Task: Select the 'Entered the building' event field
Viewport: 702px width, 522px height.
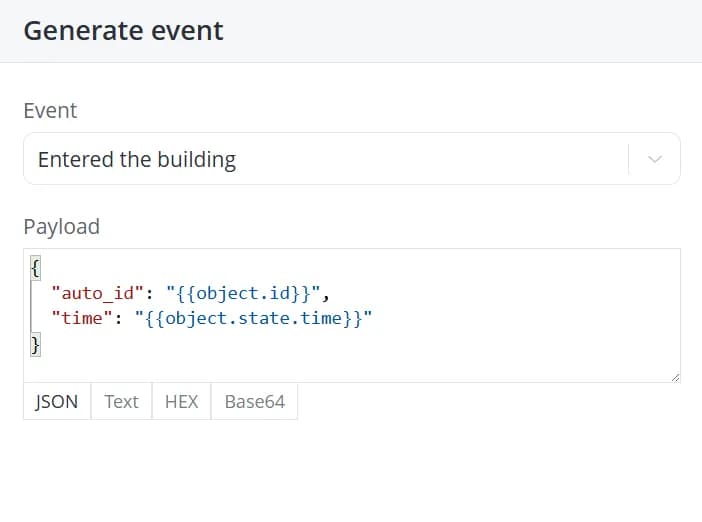Action: click(352, 158)
